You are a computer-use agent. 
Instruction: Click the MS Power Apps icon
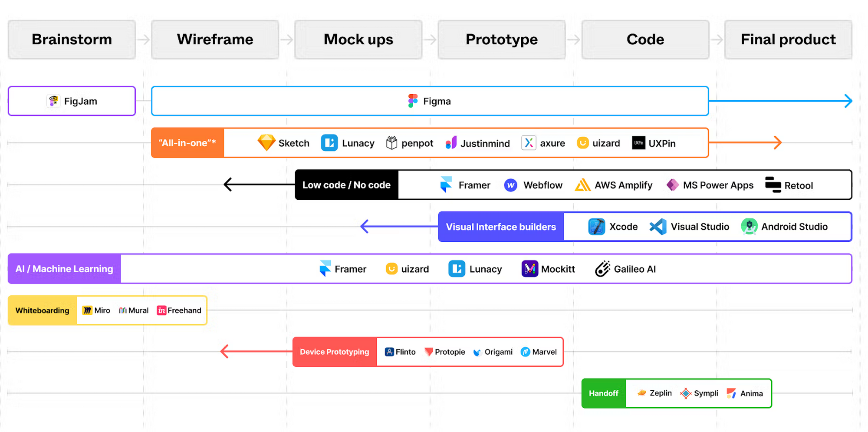[672, 185]
